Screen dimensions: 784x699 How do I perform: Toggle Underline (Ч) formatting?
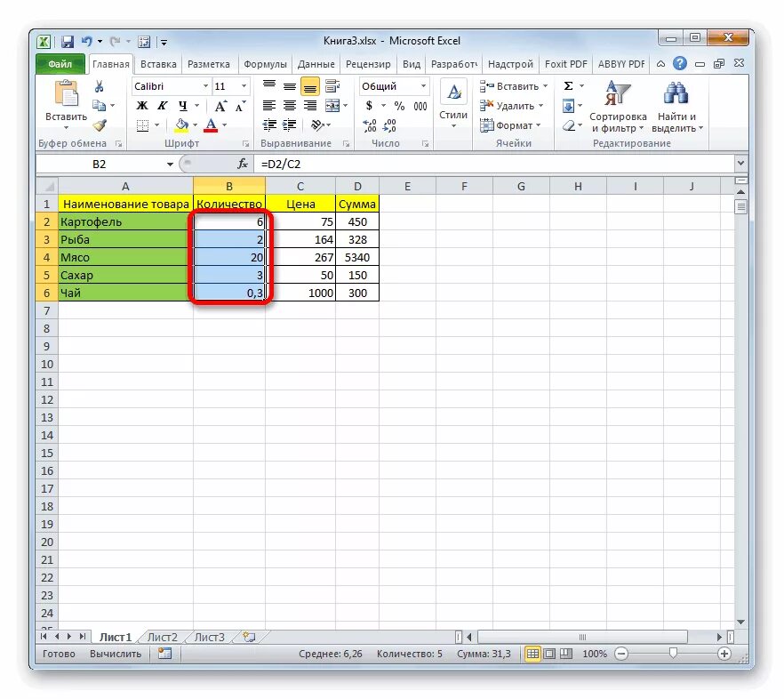point(182,106)
